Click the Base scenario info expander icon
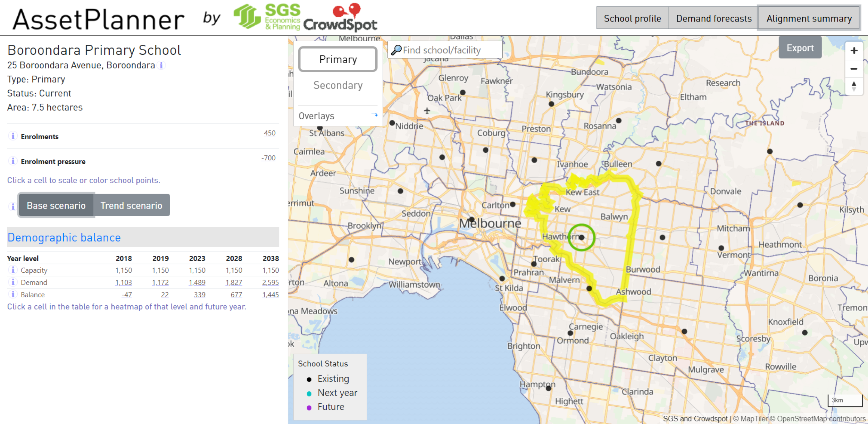The image size is (868, 424). click(x=13, y=205)
